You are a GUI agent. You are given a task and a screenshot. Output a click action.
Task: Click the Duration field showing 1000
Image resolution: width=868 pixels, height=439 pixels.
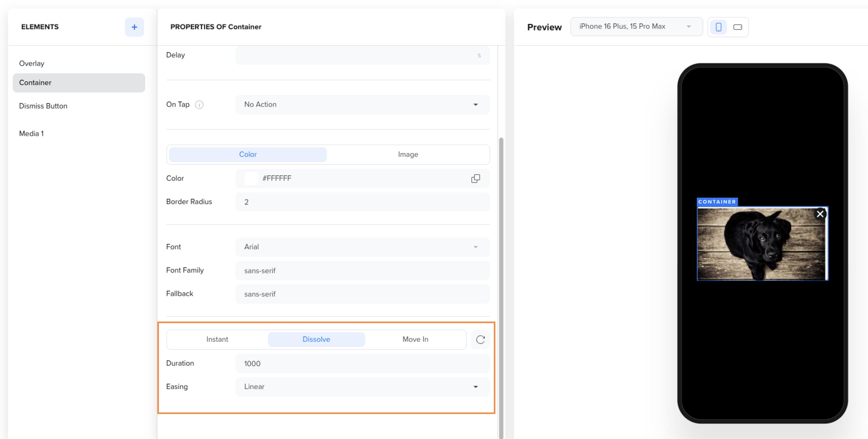pyautogui.click(x=362, y=363)
